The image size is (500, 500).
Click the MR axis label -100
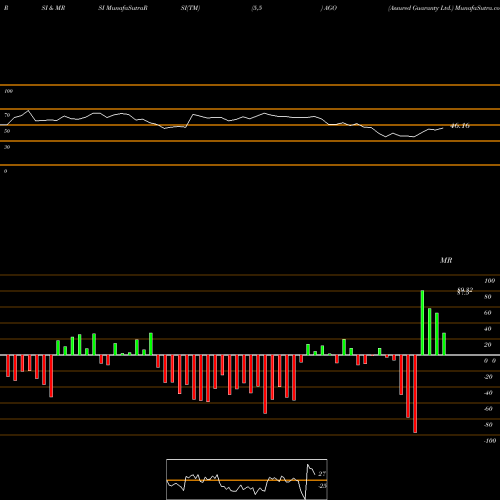pos(490,441)
